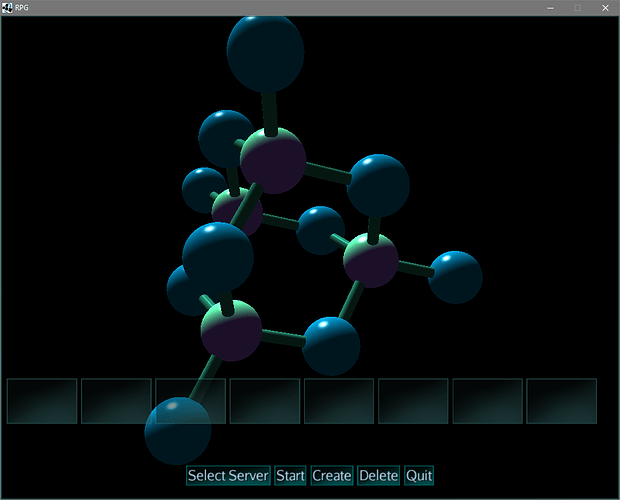Click the RPG application icon in title bar
This screenshot has height=500, width=620.
pyautogui.click(x=7, y=8)
